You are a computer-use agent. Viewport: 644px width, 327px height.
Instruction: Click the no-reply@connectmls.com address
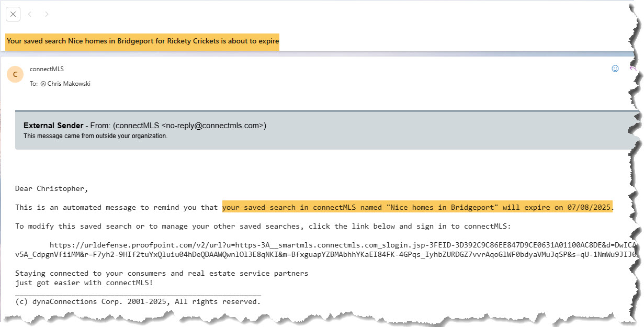tap(214, 126)
